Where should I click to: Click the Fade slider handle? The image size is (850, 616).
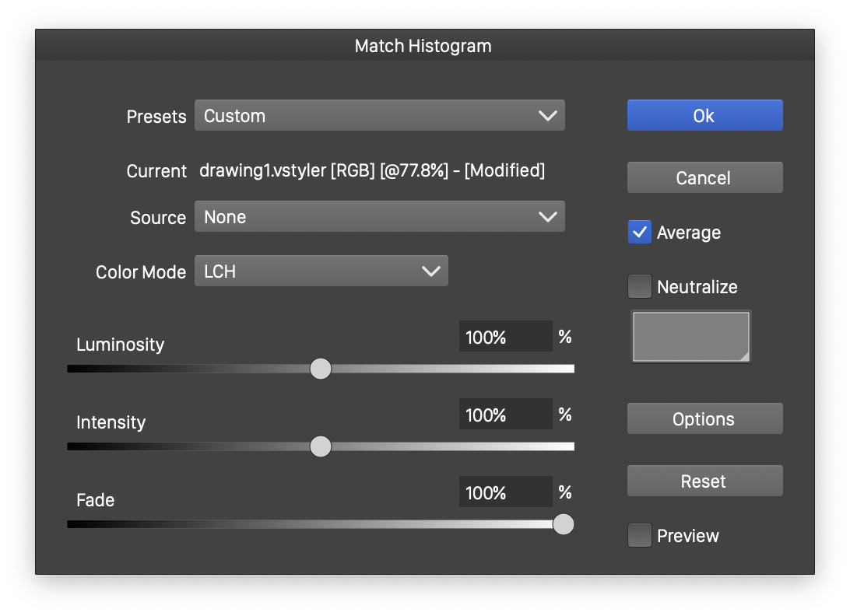[564, 524]
